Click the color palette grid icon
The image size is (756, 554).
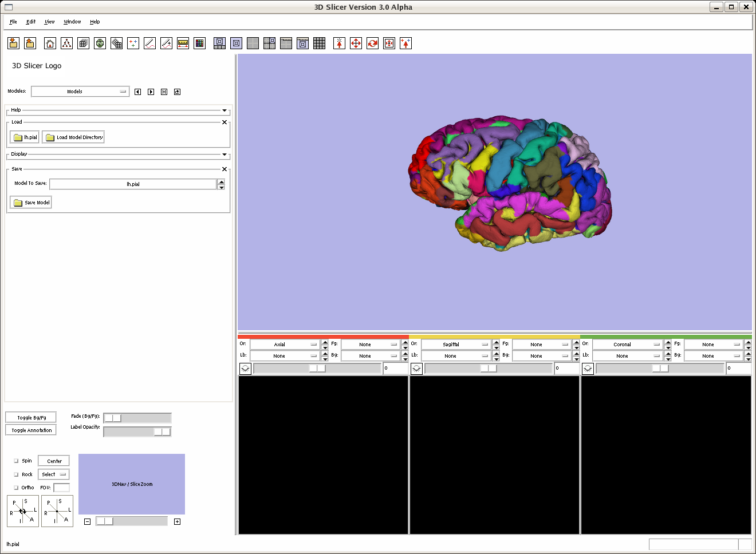tap(200, 43)
